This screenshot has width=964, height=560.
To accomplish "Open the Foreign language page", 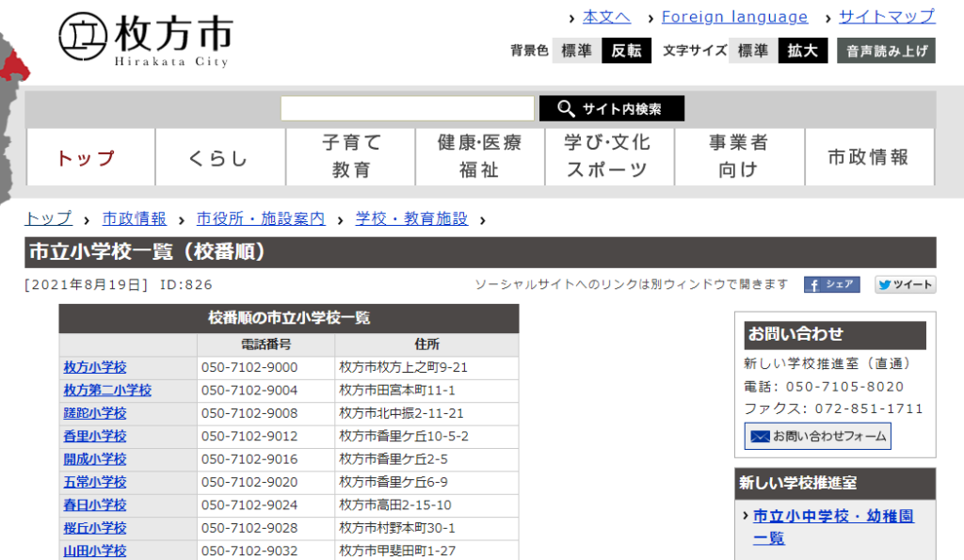I will (x=735, y=17).
